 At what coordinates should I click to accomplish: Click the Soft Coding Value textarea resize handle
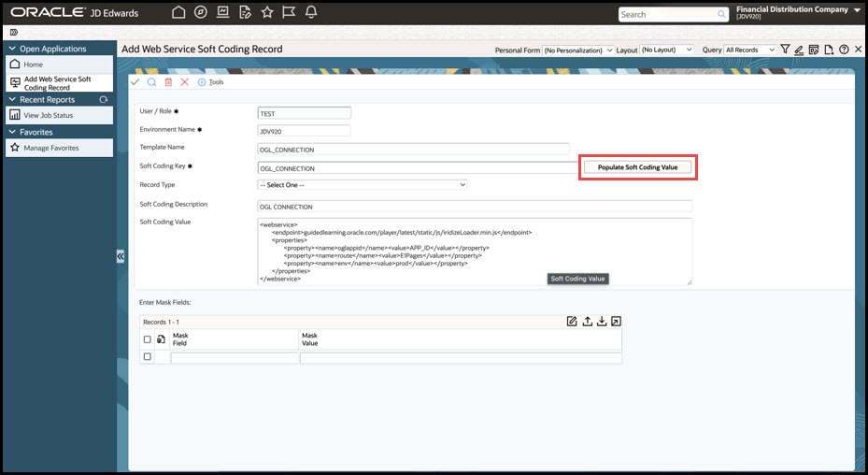pyautogui.click(x=690, y=282)
